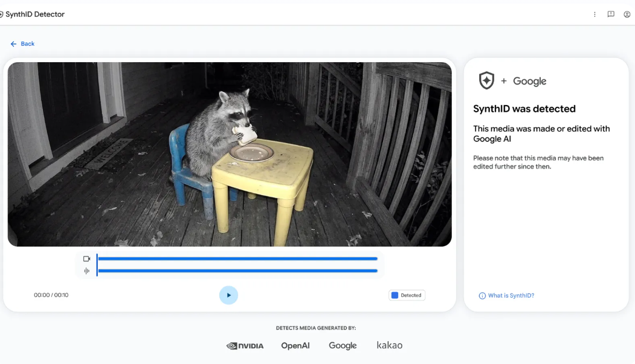Open the What is SynthID? link
Image resolution: width=635 pixels, height=364 pixels.
pyautogui.click(x=511, y=296)
